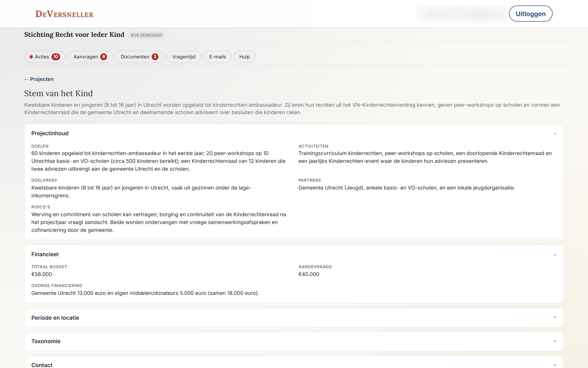Open the DeVersneller logo home link
Screen dimensions: 588x368
click(64, 14)
